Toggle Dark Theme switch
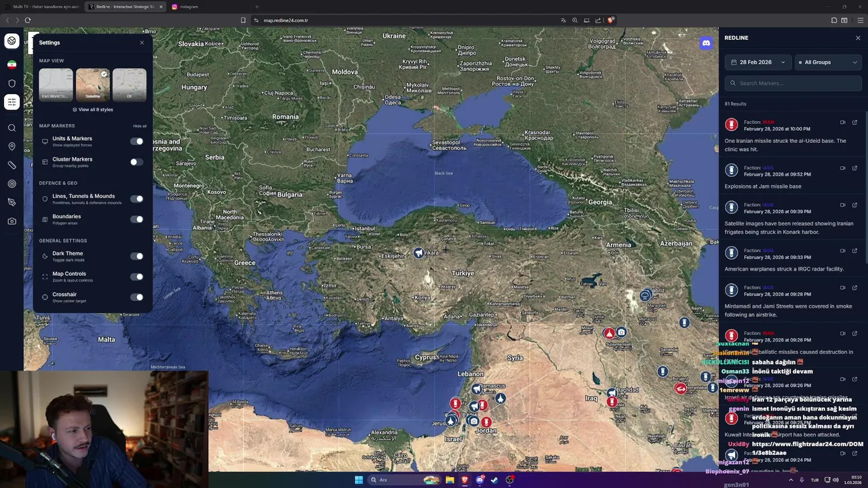The height and width of the screenshot is (488, 868). pos(137,256)
